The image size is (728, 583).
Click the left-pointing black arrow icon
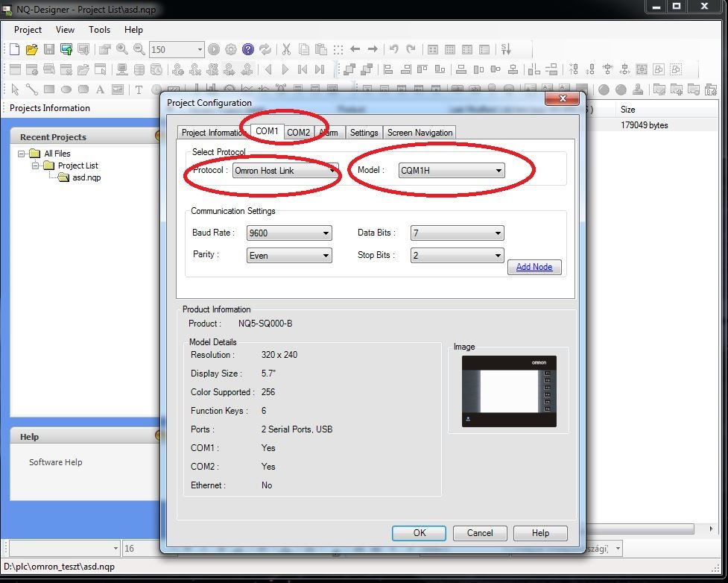pyautogui.click(x=355, y=48)
